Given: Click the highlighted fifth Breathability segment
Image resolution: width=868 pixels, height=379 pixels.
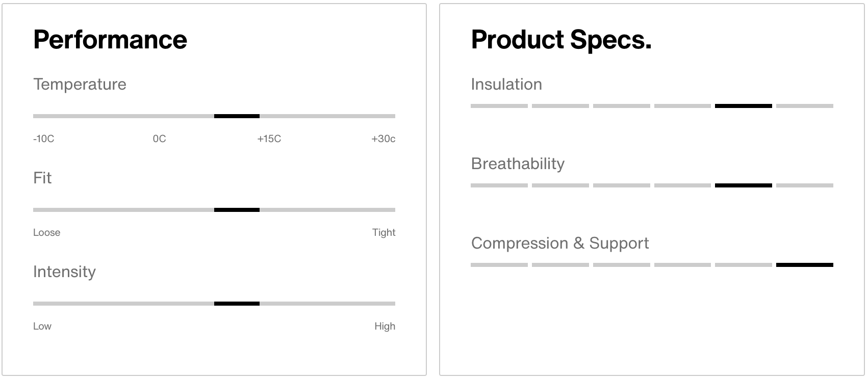Looking at the screenshot, I should [x=744, y=185].
